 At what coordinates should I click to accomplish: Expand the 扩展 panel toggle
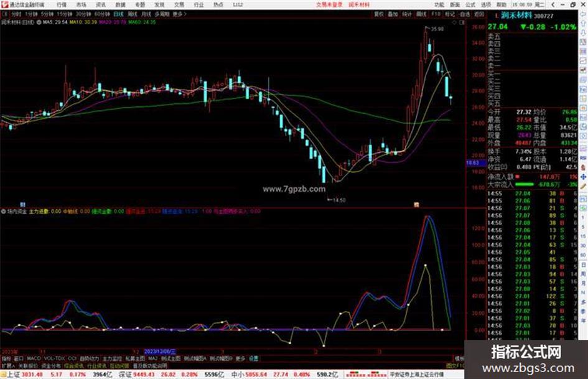(8, 365)
